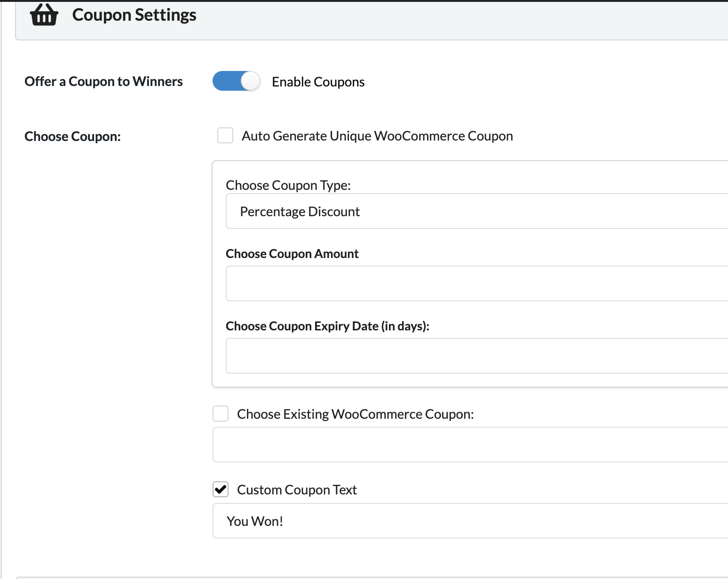
Task: Click the Offer a Coupon to Winners label
Action: 103,81
